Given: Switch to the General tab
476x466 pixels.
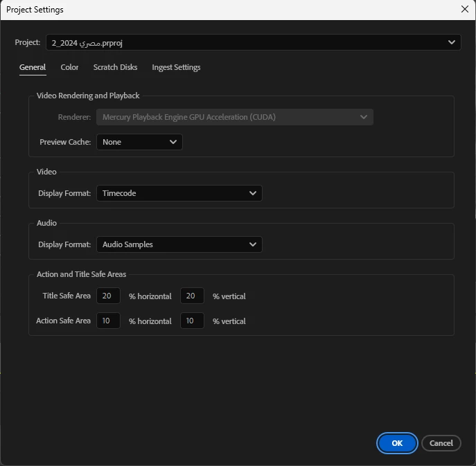Looking at the screenshot, I should pos(33,67).
